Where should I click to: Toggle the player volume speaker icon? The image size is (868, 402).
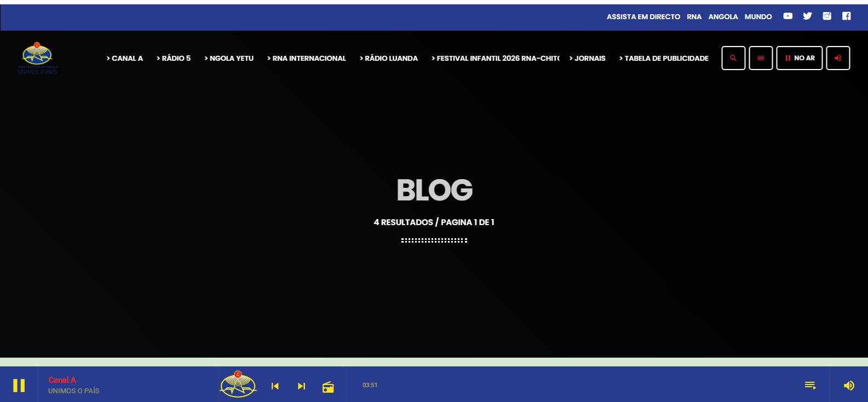tap(849, 386)
